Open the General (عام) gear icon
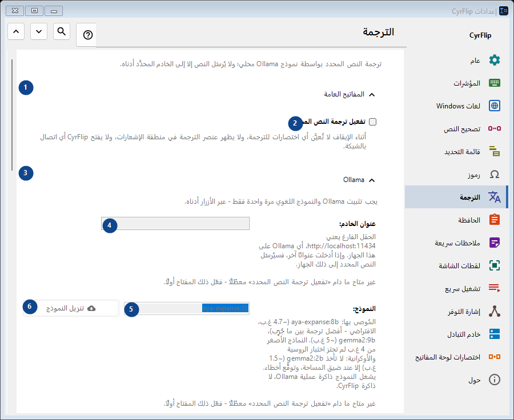 495,60
